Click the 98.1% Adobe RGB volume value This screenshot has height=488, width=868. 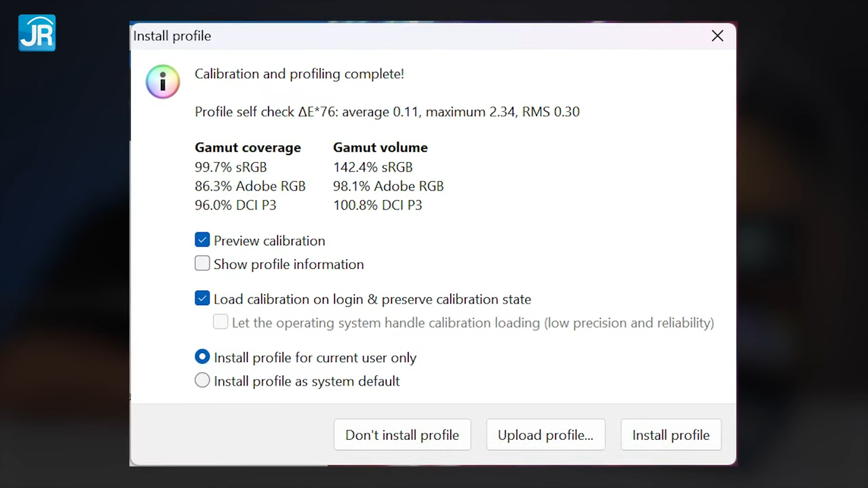388,186
